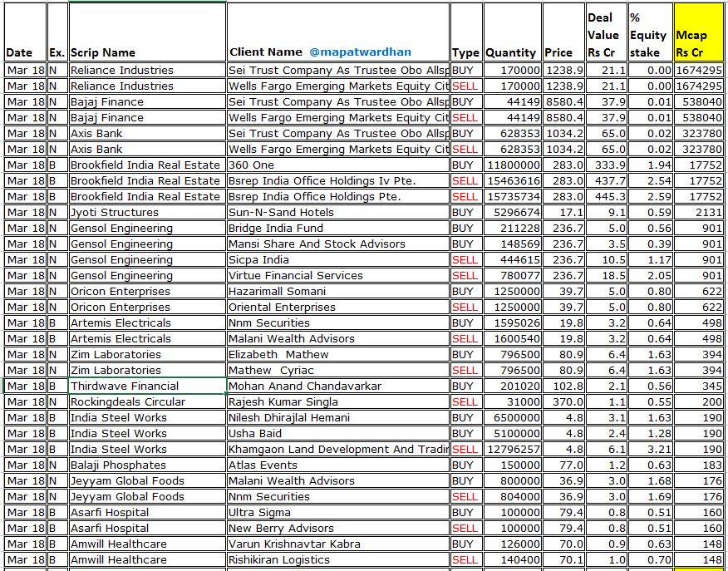Click the 1.69 equity stake cell
The image size is (728, 571).
click(650, 497)
